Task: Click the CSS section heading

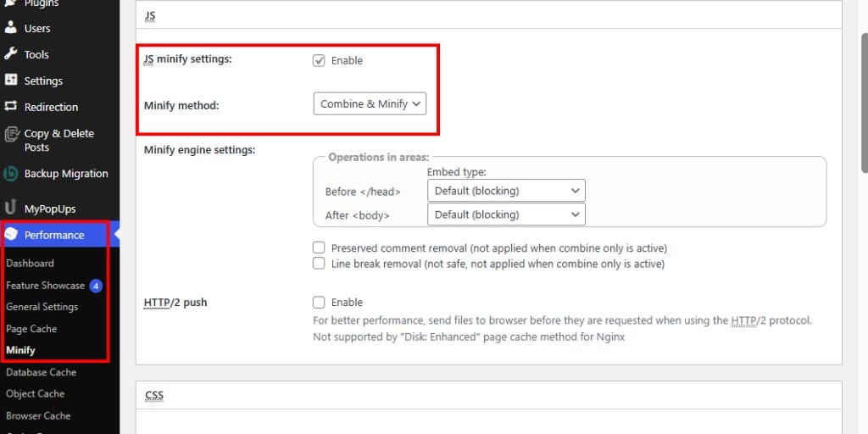Action: [x=154, y=396]
